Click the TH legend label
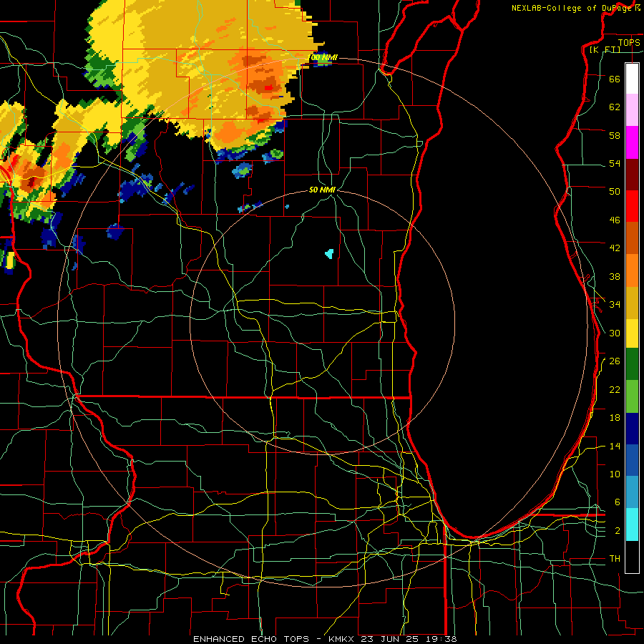 pos(615,559)
